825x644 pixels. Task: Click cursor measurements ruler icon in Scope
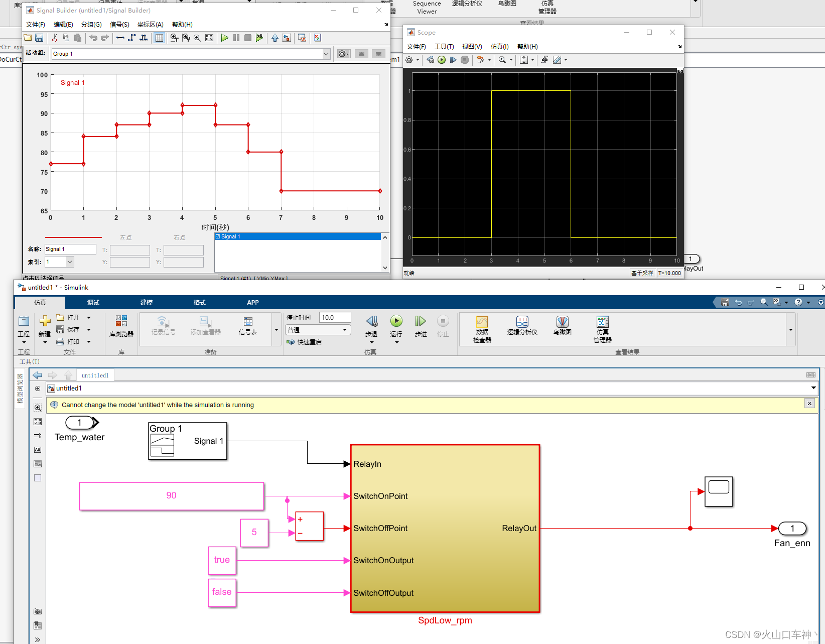point(557,60)
